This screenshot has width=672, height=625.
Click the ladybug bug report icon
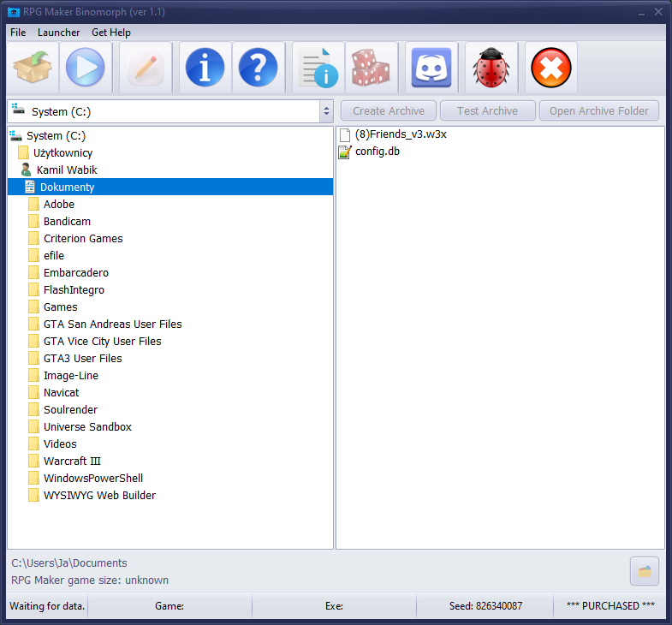click(491, 68)
